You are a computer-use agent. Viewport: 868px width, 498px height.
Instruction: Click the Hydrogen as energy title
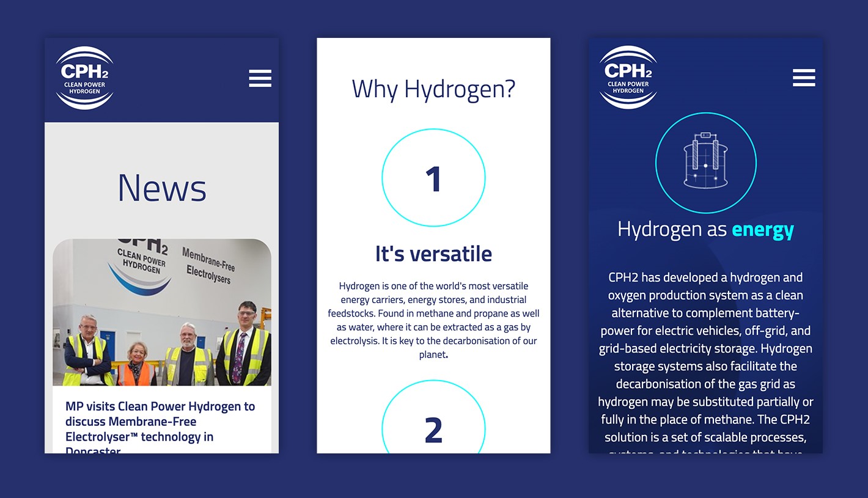click(x=672, y=230)
